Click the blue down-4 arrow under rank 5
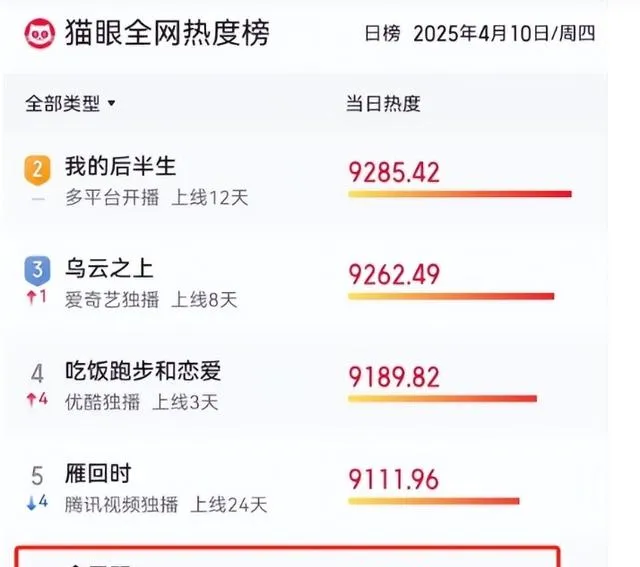Screen dimensions: 640x567 37,502
